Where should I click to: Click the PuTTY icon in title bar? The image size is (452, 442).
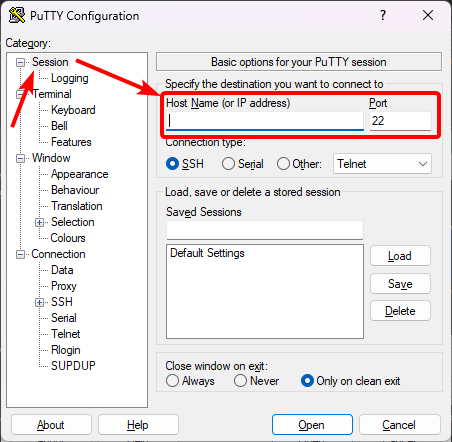pos(17,15)
